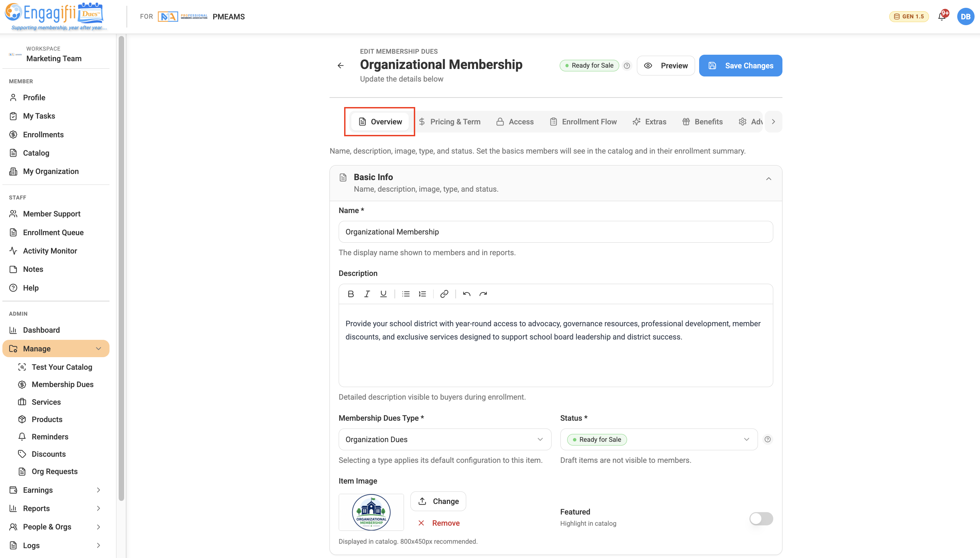
Task: Click into the Name input field
Action: (556, 232)
